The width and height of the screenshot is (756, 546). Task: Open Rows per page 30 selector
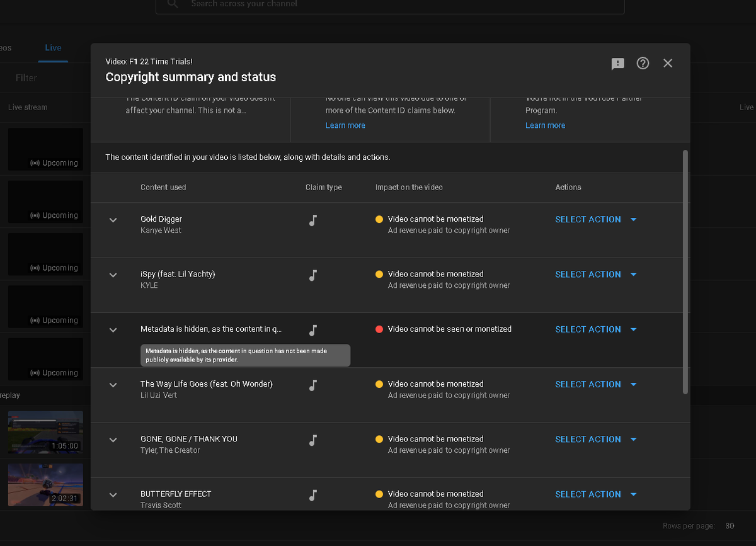coord(730,526)
